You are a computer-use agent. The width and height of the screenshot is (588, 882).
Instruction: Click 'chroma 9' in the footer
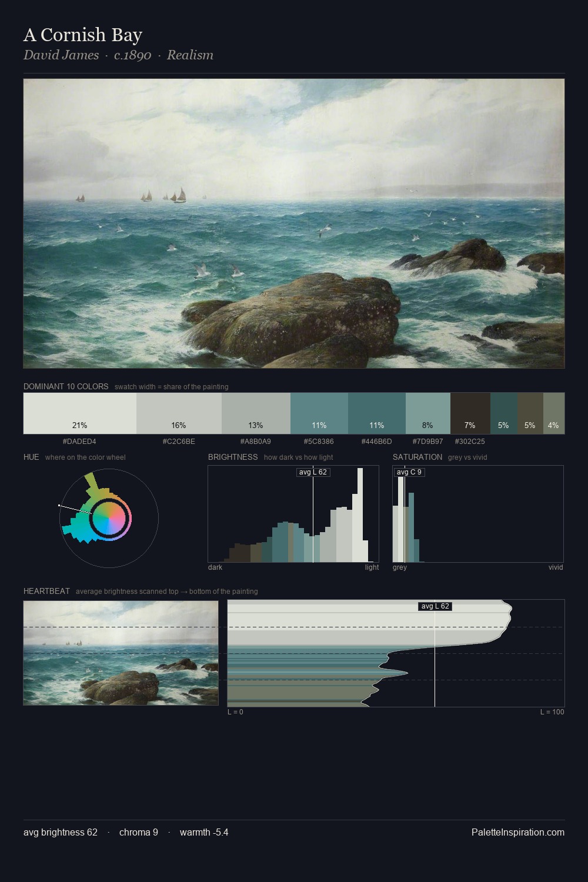click(139, 832)
